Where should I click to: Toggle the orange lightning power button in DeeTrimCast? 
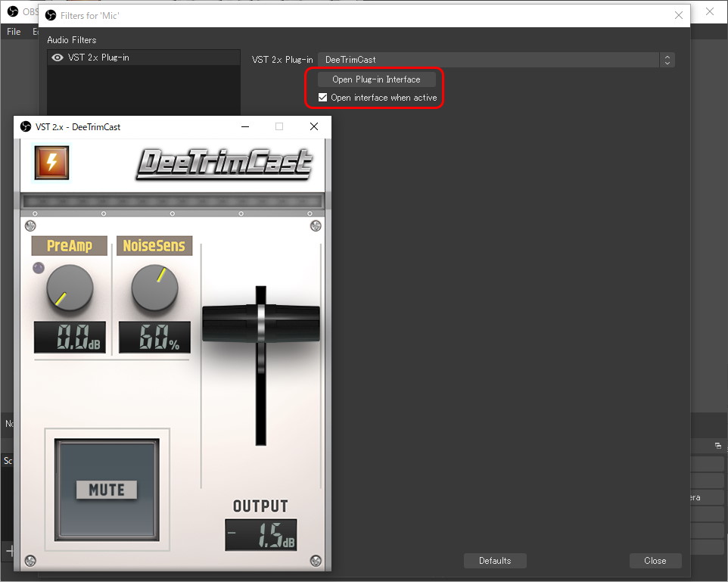tap(51, 163)
